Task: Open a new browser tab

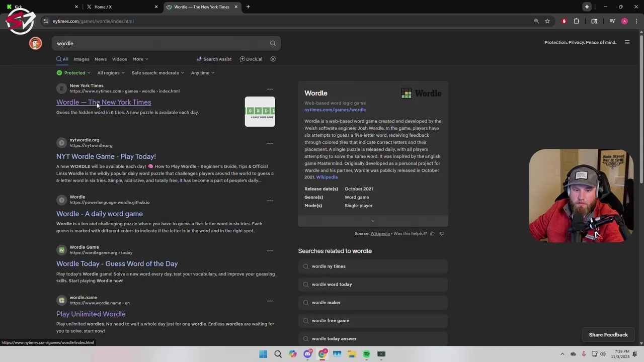Action: coord(248,7)
